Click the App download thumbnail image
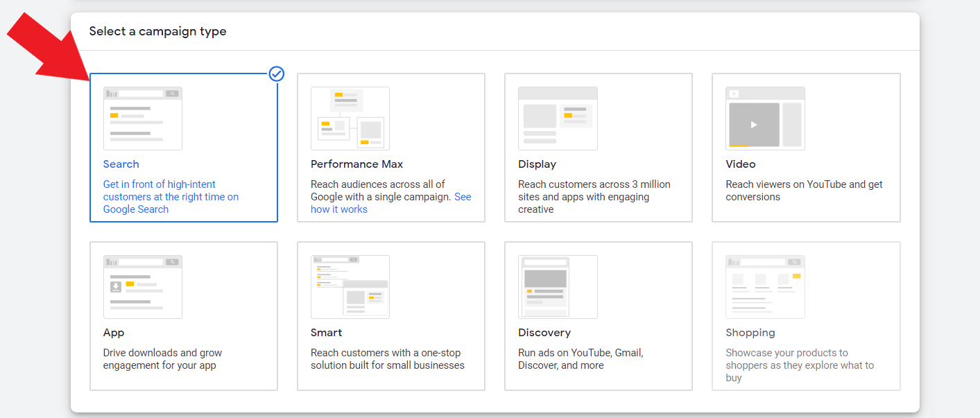 coord(142,286)
